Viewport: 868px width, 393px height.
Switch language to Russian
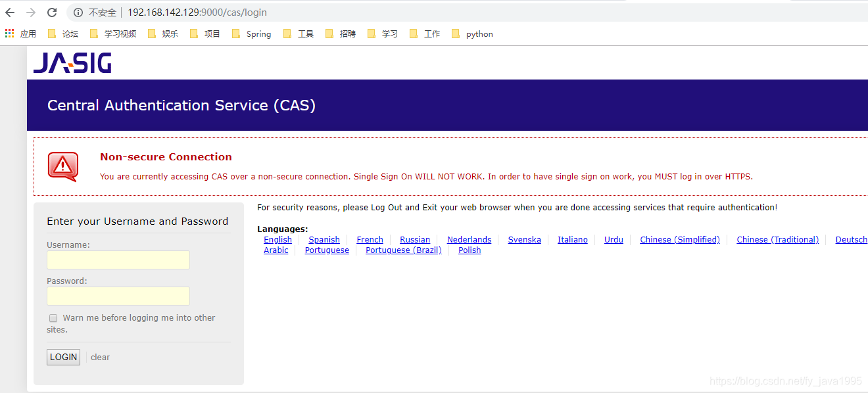point(415,240)
